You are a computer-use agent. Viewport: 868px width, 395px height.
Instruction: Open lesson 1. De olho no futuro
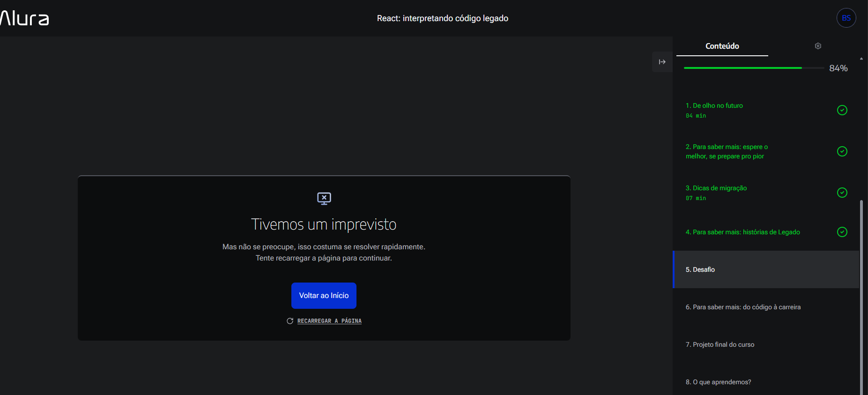pyautogui.click(x=766, y=110)
